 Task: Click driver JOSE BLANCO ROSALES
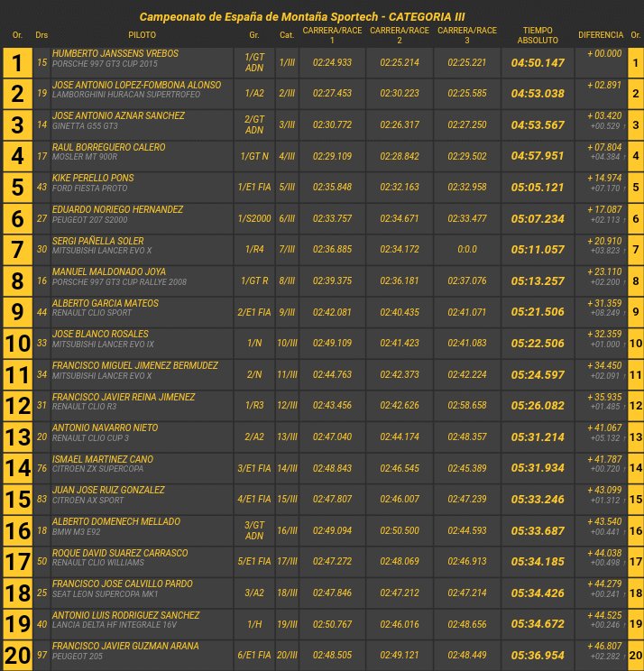point(100,335)
